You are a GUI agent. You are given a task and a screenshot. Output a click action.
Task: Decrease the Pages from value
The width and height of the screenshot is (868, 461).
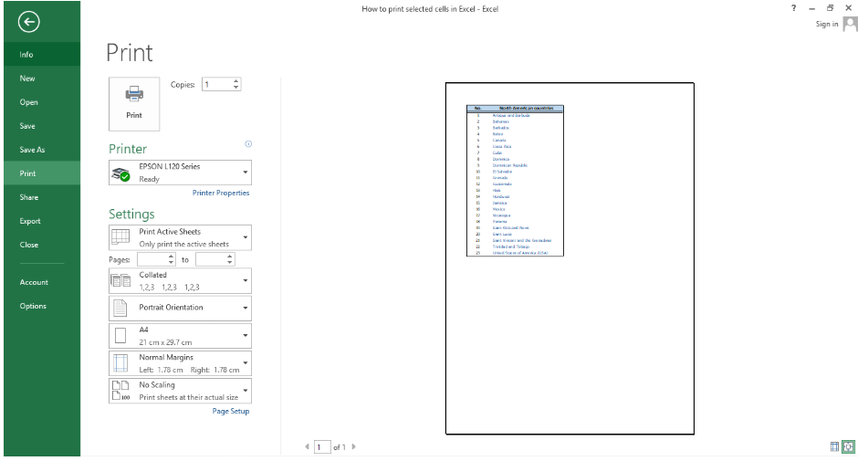171,262
